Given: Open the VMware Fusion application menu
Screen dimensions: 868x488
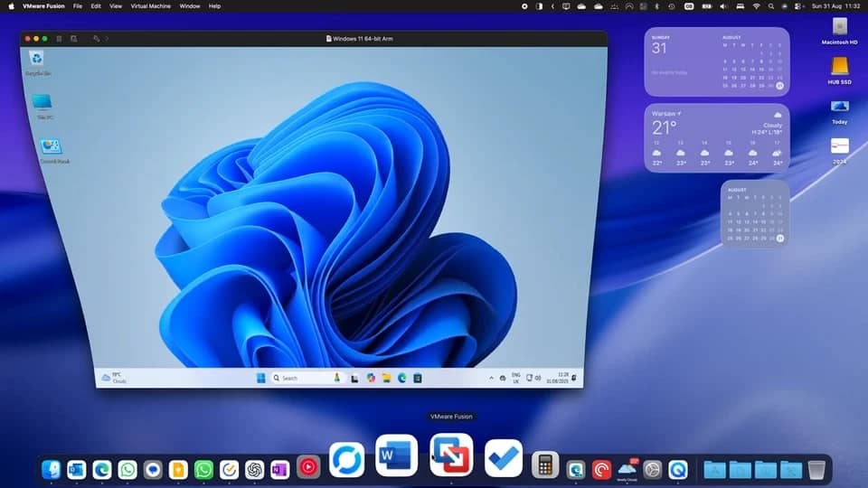Looking at the screenshot, I should coord(43,6).
